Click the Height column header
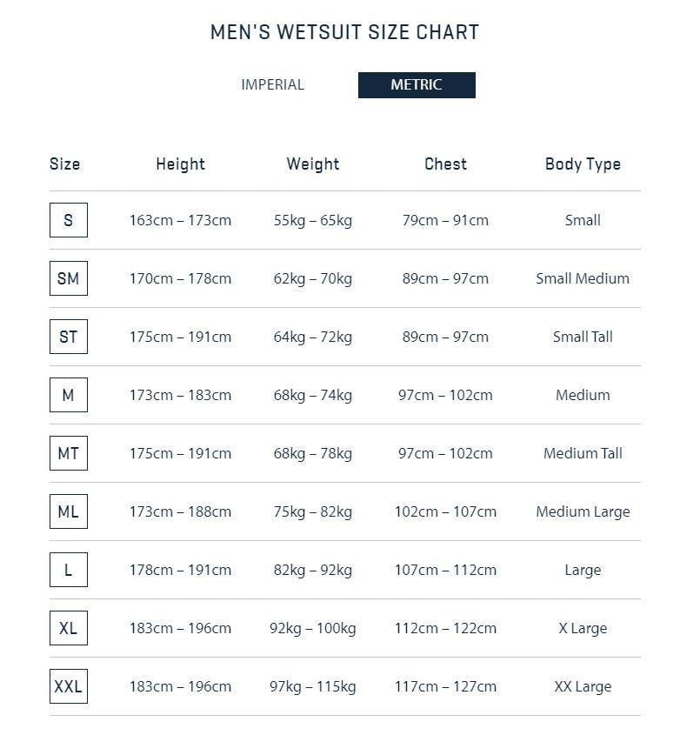The height and width of the screenshot is (735, 700). click(180, 164)
